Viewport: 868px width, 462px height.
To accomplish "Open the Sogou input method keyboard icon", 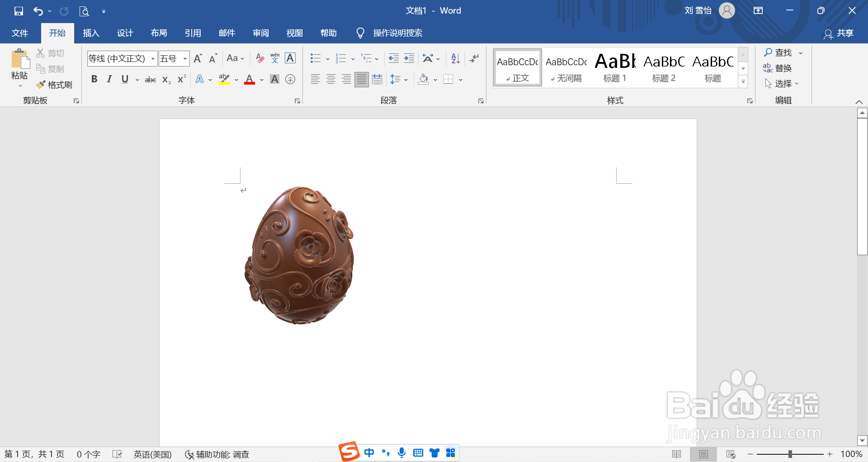I will pyautogui.click(x=418, y=452).
